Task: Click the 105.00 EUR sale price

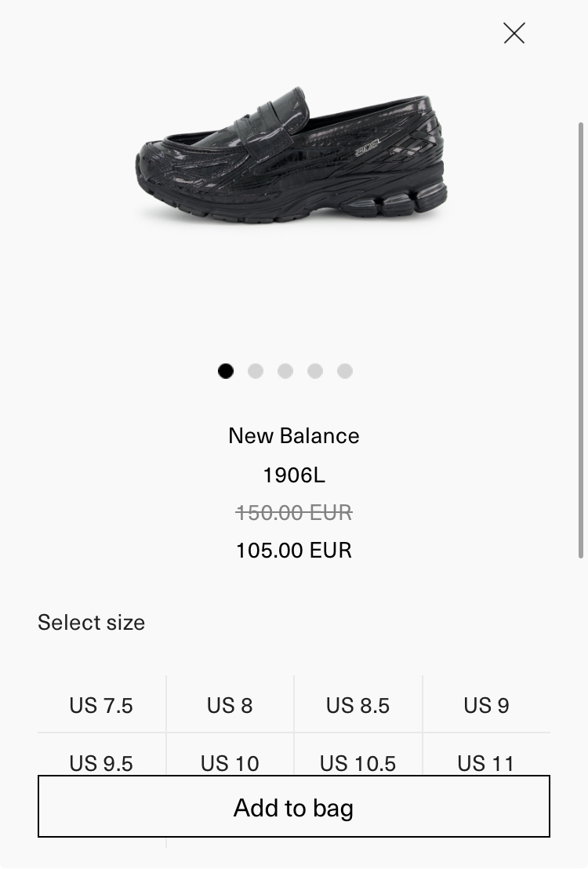Action: tap(294, 550)
